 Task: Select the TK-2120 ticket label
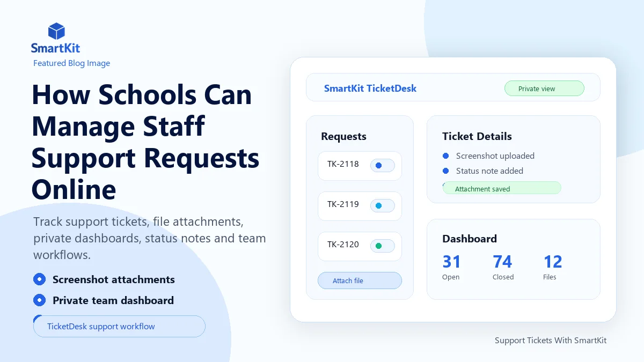tap(343, 245)
